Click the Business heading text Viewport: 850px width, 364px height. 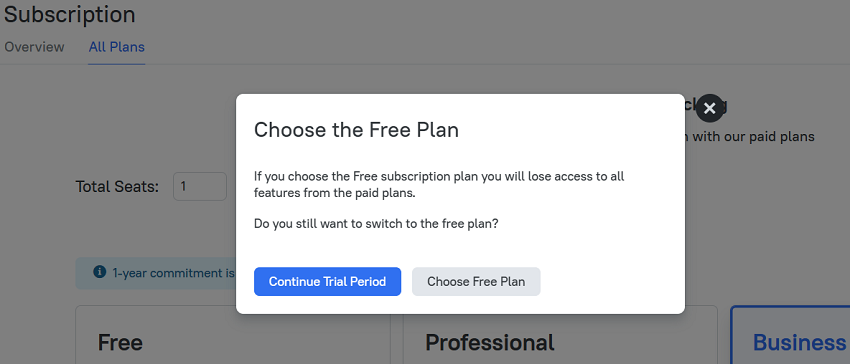click(799, 343)
